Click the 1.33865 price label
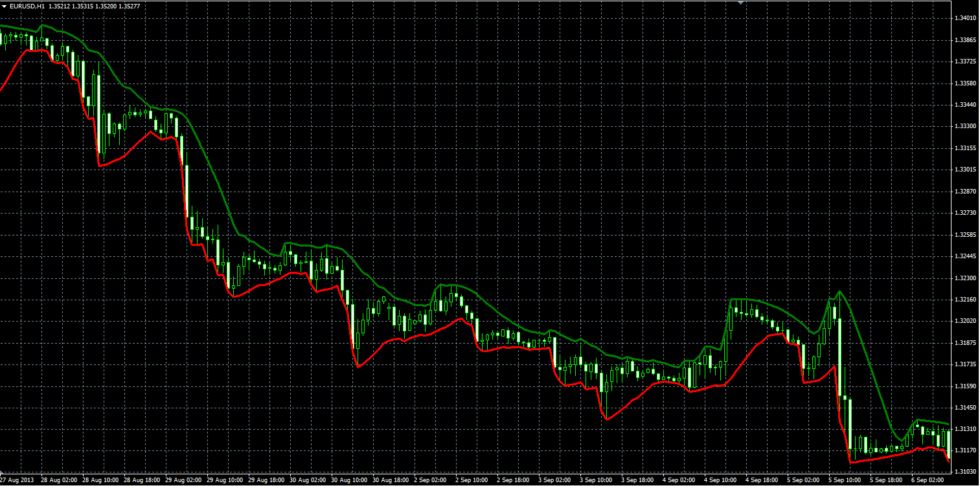 click(x=966, y=40)
